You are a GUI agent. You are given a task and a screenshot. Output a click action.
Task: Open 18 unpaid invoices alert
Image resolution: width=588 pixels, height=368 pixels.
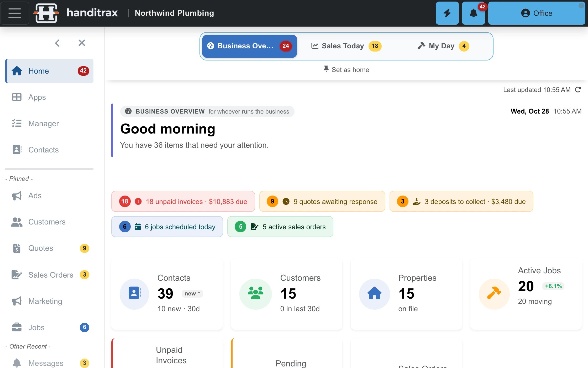pos(183,201)
